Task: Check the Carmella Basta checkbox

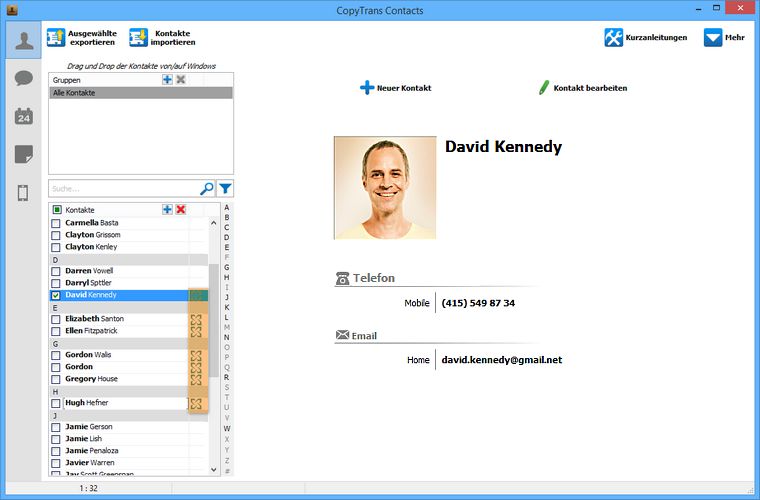Action: [56, 223]
